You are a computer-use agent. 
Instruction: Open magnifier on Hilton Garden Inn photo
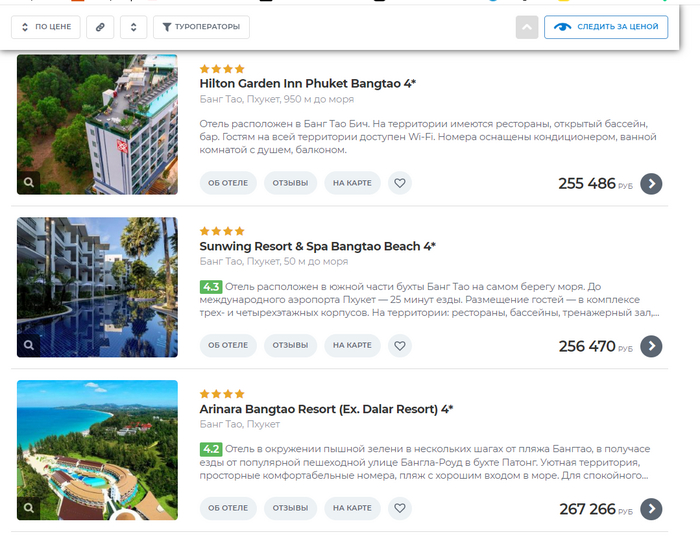(29, 183)
